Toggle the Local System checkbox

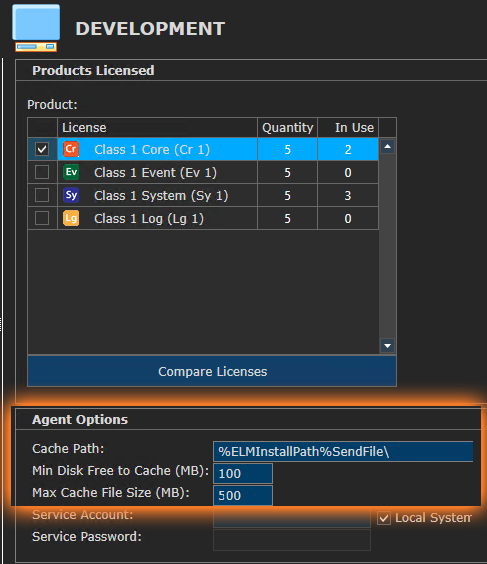[x=384, y=518]
